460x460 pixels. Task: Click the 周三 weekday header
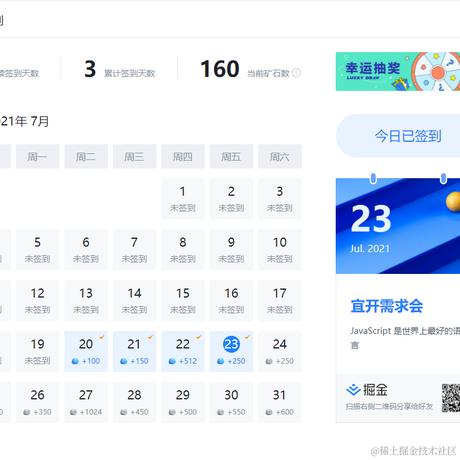(134, 156)
